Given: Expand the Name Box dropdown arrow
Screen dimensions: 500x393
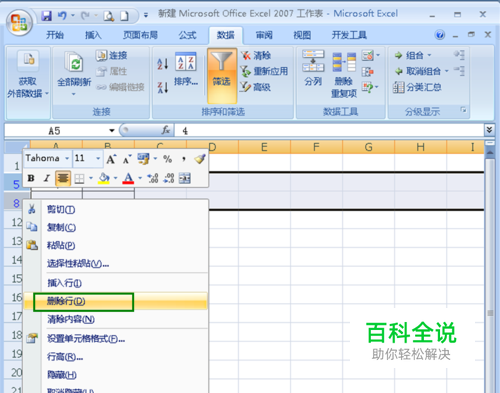Looking at the screenshot, I should pyautogui.click(x=112, y=131).
